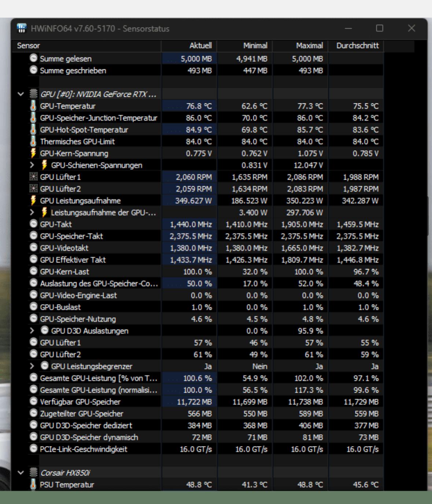Click the HWiNFO64 app icon in title bar
This screenshot has width=432, height=504.
tap(22, 28)
